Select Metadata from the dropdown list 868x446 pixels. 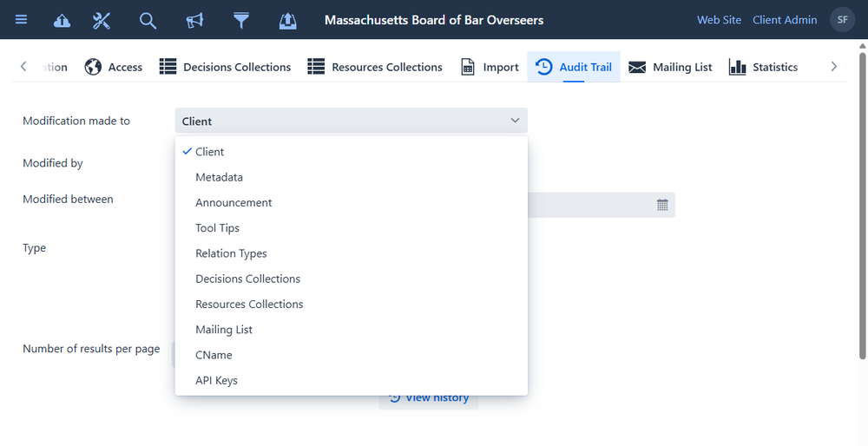[220, 177]
